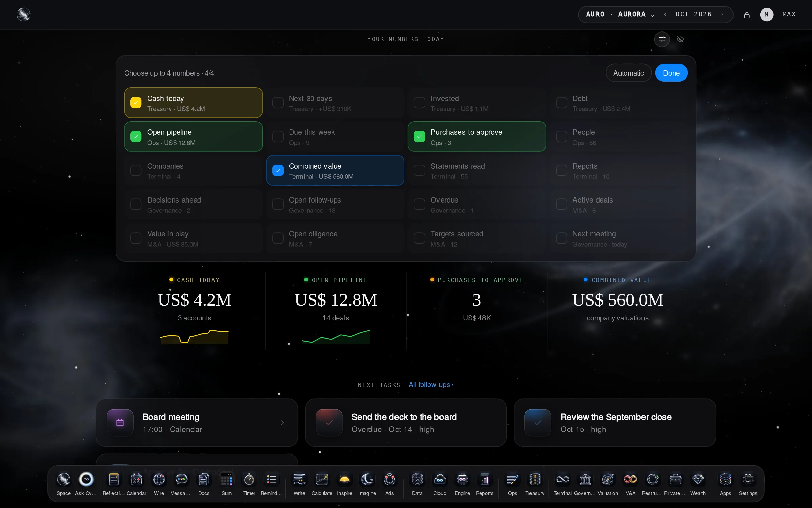The width and height of the screenshot is (812, 508).
Task: Open the Docs app in dock
Action: [204, 484]
